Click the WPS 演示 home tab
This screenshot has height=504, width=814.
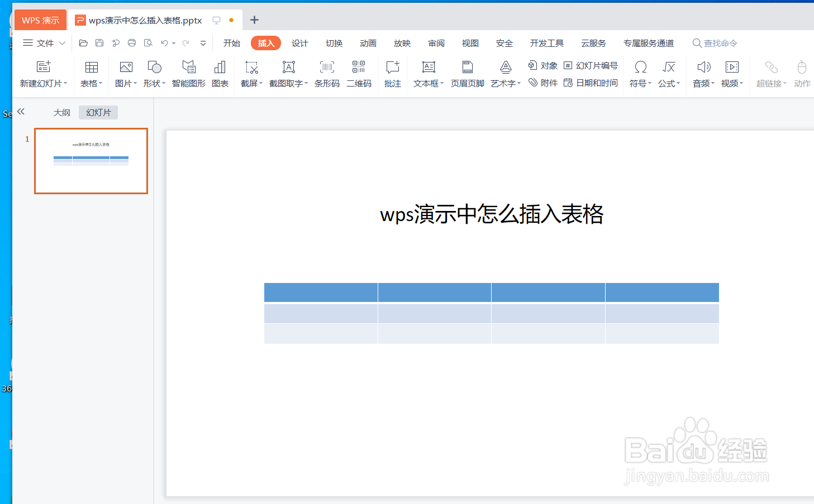(40, 20)
